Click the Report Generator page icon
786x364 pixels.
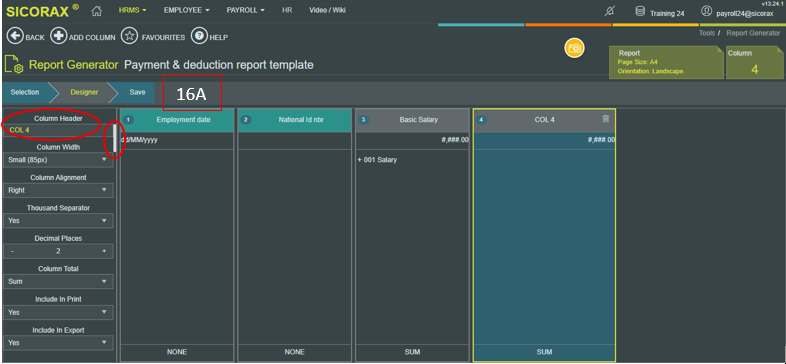[14, 65]
